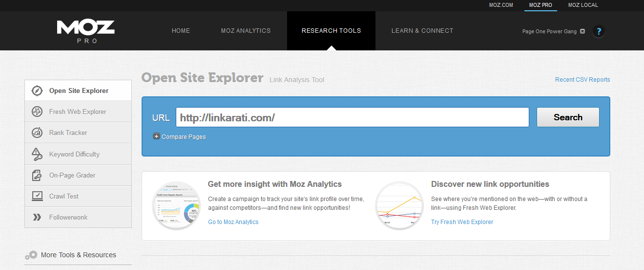Click the On-Page Grader icon

point(37,175)
